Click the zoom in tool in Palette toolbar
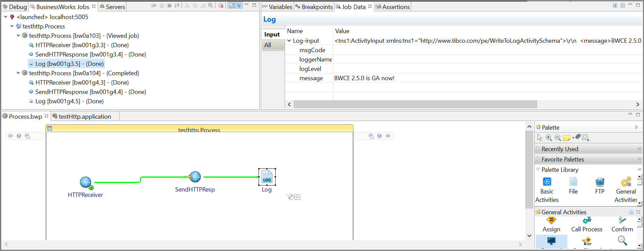Screen dimensions: 644x251 (x=549, y=138)
